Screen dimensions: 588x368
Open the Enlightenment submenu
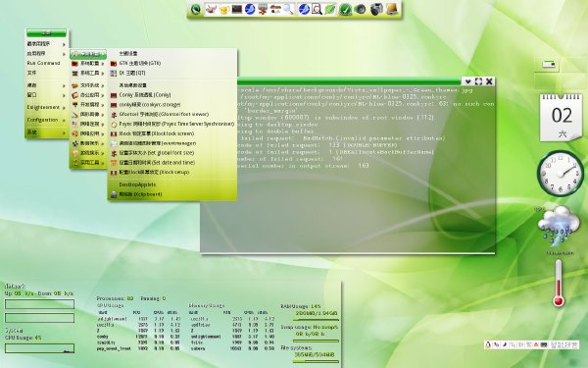(46, 107)
